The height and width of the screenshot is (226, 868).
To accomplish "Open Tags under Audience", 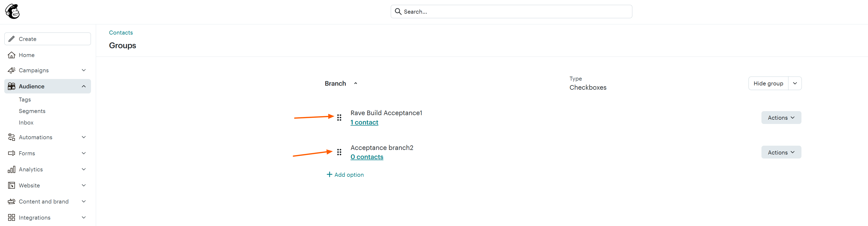I will point(25,100).
